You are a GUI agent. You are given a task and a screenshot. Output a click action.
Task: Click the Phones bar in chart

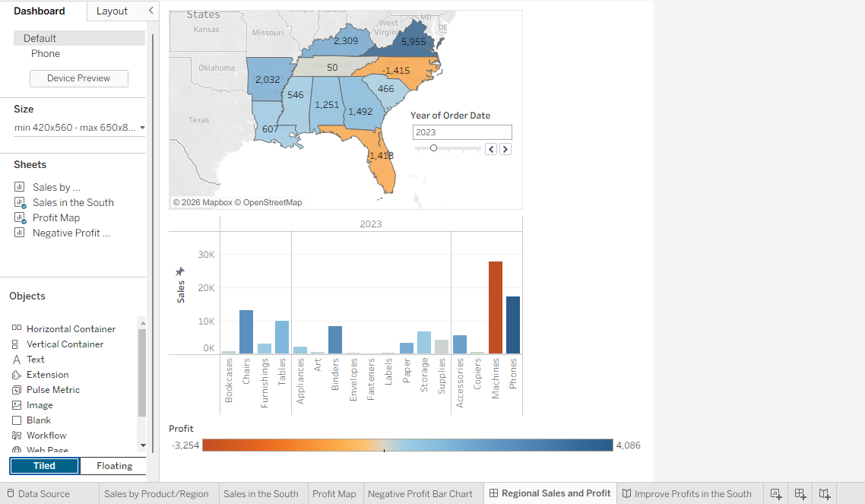pyautogui.click(x=513, y=325)
